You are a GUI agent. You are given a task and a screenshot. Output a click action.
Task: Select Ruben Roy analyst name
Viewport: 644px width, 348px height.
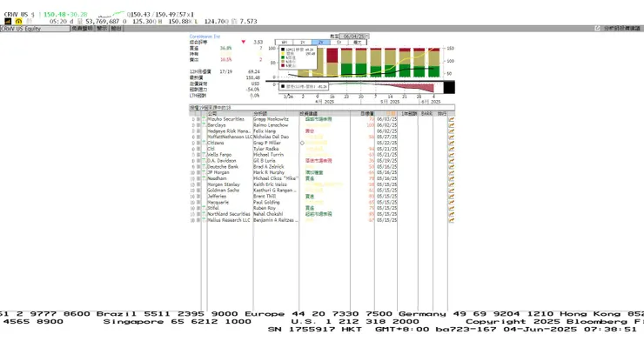coord(264,208)
